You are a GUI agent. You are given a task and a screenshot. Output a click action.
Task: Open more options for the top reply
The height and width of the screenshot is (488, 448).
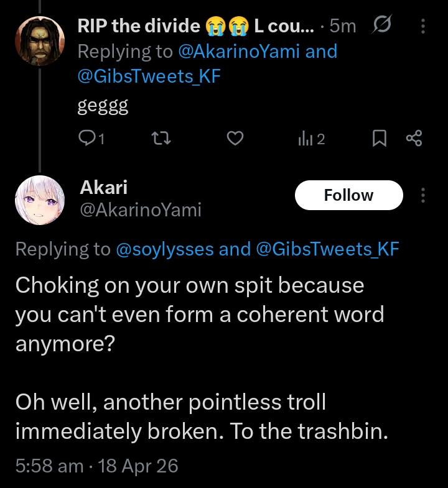tap(423, 26)
